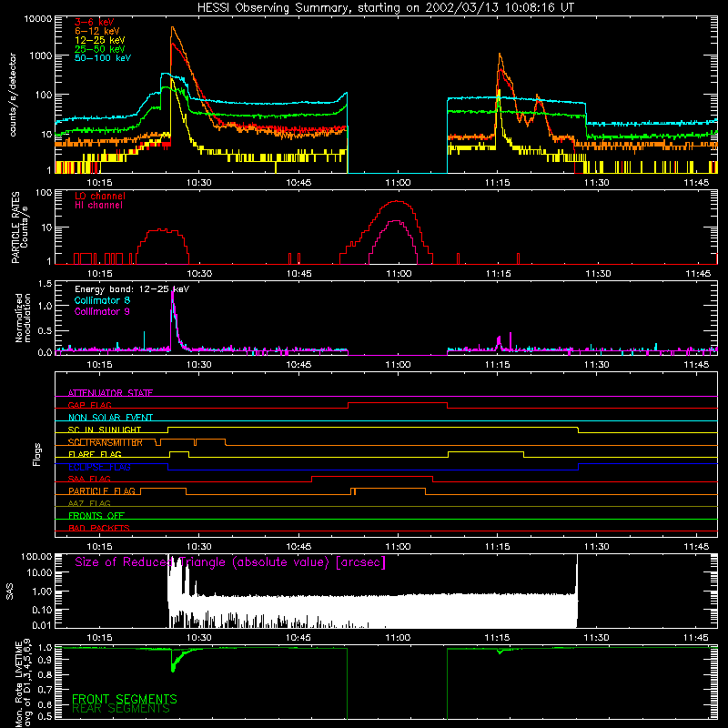Viewport: 728px width, 728px height.
Task: Click the Mon. Rate LIVETIME axis label
Action: (23, 682)
